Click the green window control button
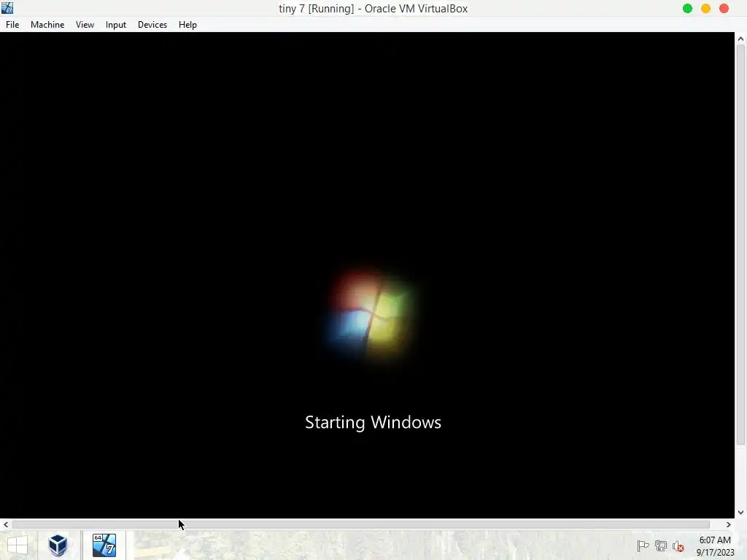Viewport: 747px width, 560px height. click(x=687, y=9)
